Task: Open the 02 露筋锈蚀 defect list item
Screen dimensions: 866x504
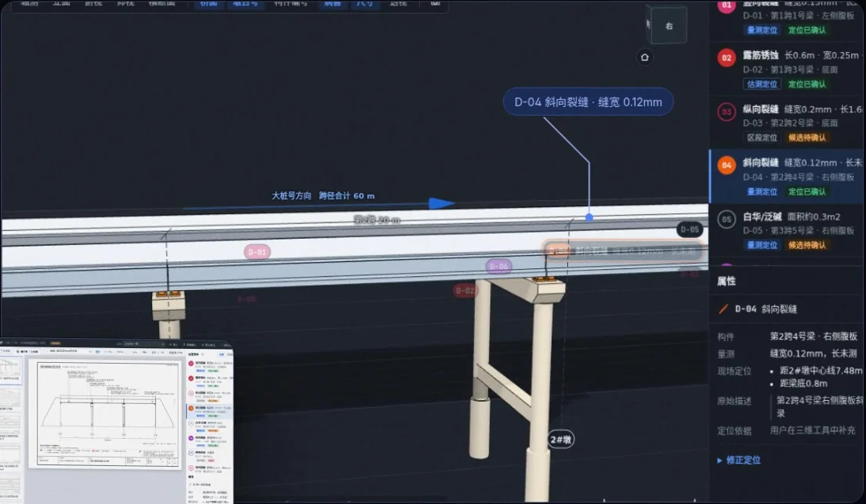Action: pos(787,69)
